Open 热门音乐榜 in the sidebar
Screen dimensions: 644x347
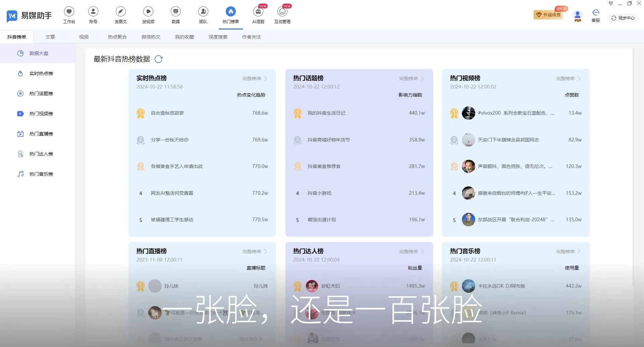click(x=38, y=174)
